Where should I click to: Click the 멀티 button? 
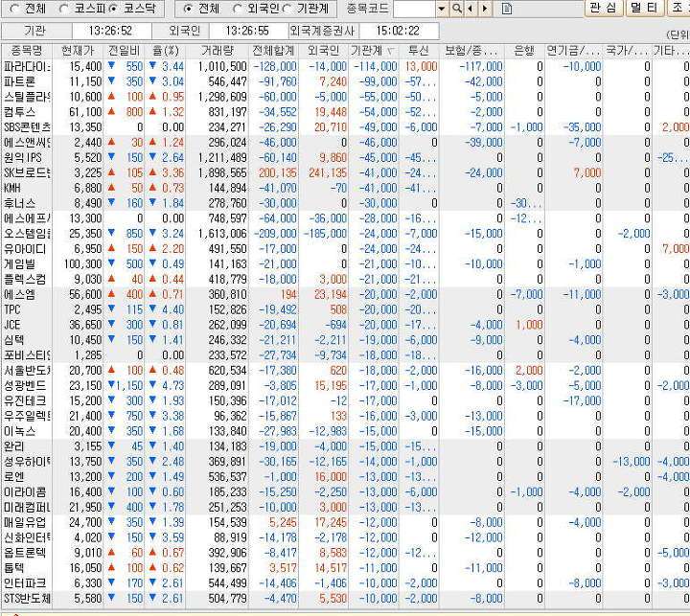tap(644, 8)
